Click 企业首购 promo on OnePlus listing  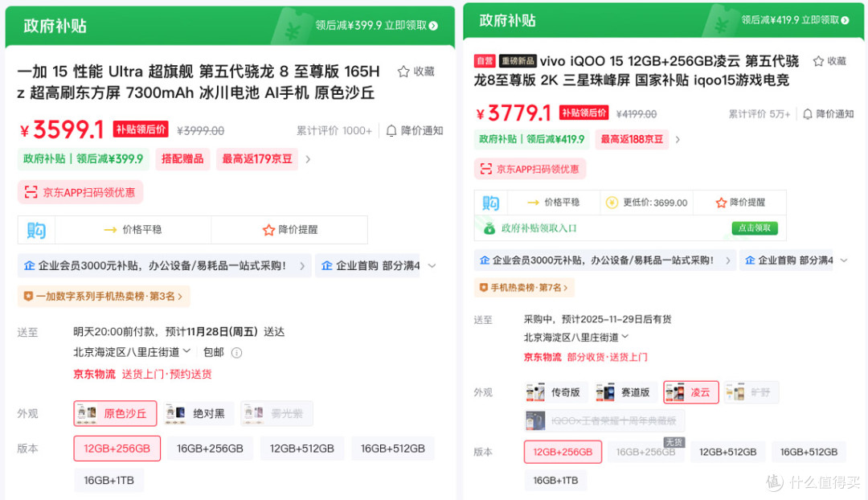(369, 266)
